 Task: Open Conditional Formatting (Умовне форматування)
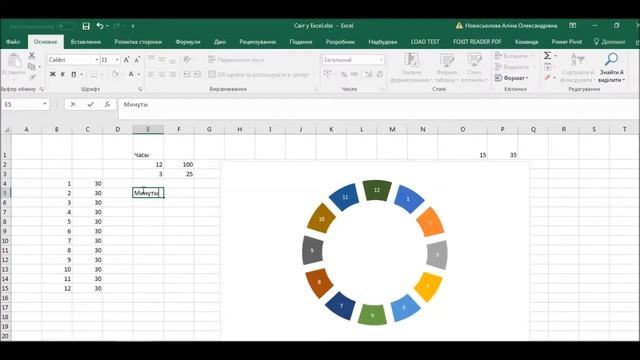pyautogui.click(x=411, y=68)
